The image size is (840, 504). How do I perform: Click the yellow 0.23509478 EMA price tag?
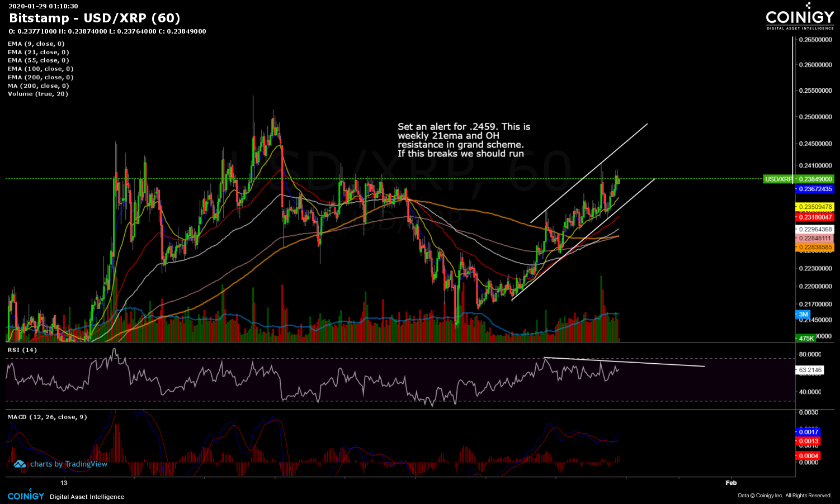click(x=815, y=207)
